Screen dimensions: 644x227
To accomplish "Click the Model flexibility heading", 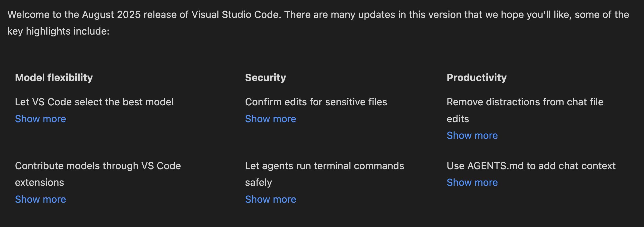I will click(54, 78).
